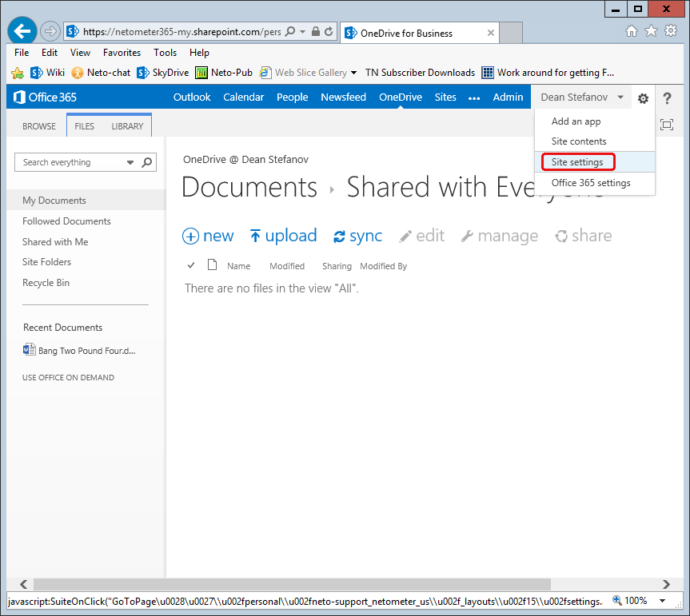The width and height of the screenshot is (690, 616).
Task: Expand the Dean Stefanov user menu
Action: pos(582,97)
